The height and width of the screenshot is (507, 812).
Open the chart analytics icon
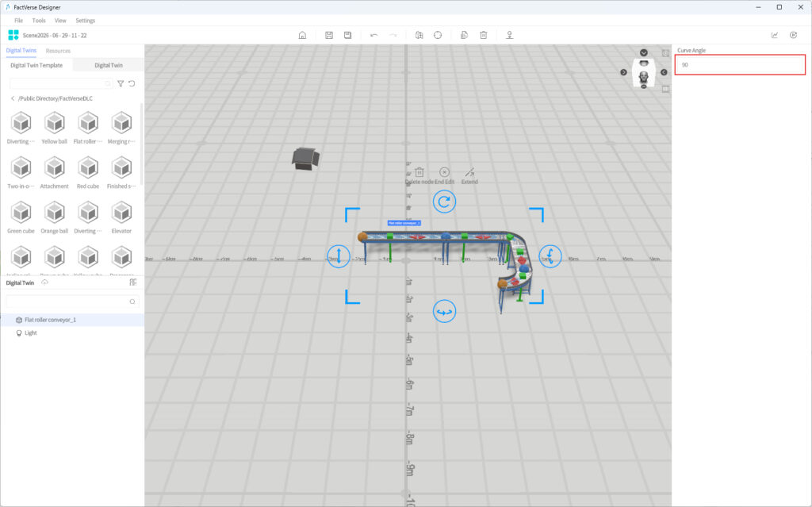[775, 35]
